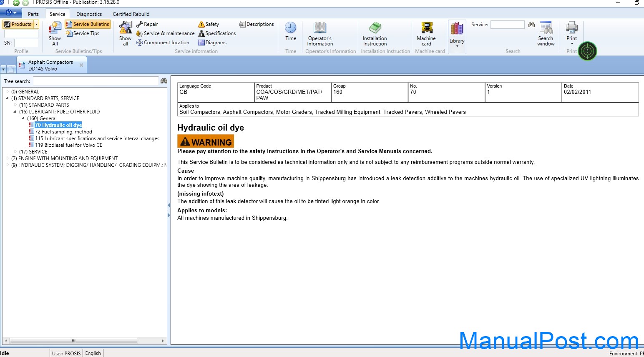Select the (17) SERVICE tree label
Viewport: 644px width, 357px height.
click(33, 152)
